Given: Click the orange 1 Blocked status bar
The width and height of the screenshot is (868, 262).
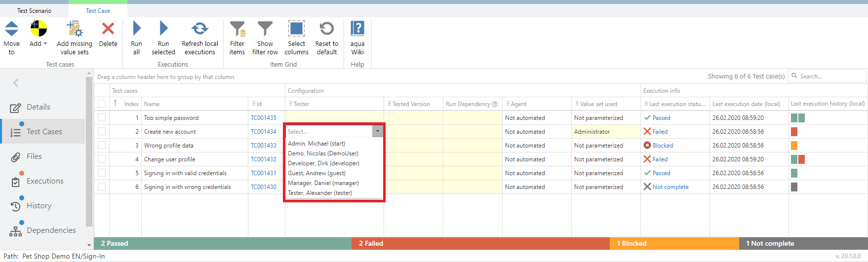Looking at the screenshot, I should [x=674, y=243].
